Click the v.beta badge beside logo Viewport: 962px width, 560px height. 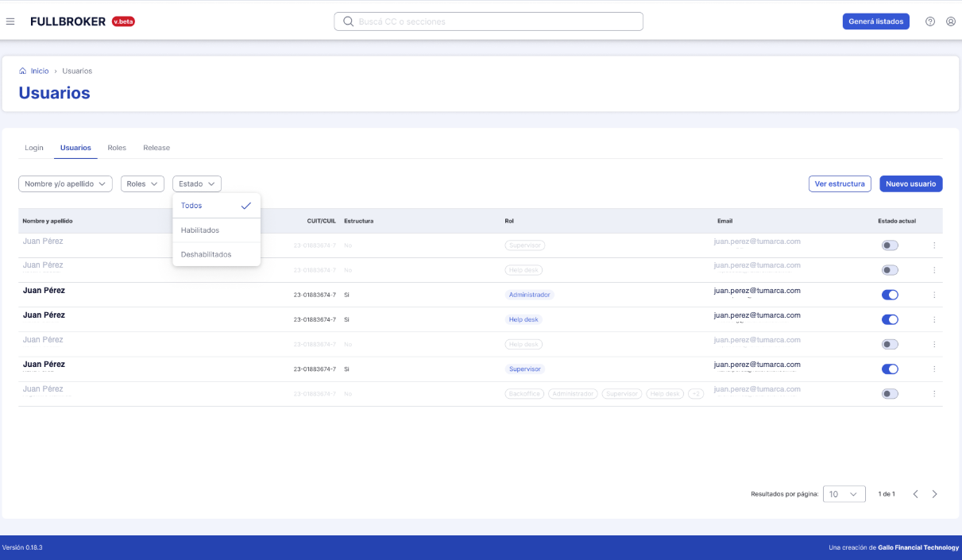pos(123,21)
